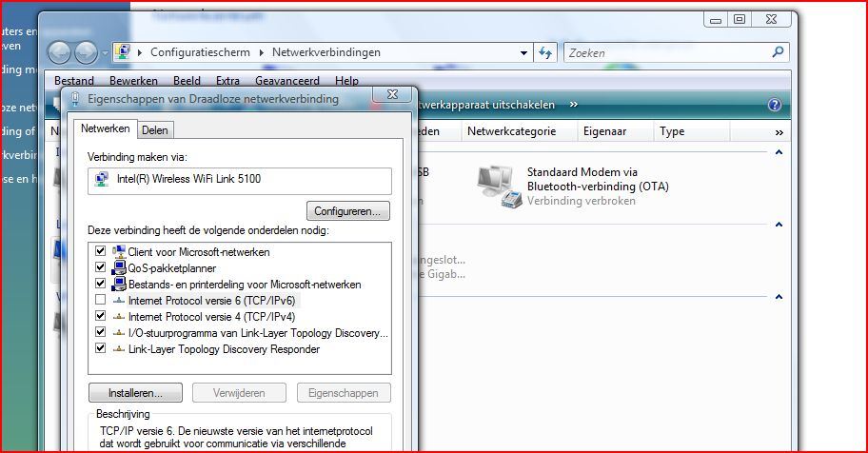Click the dialog title bar wireless icon
The image size is (868, 453).
[75, 99]
